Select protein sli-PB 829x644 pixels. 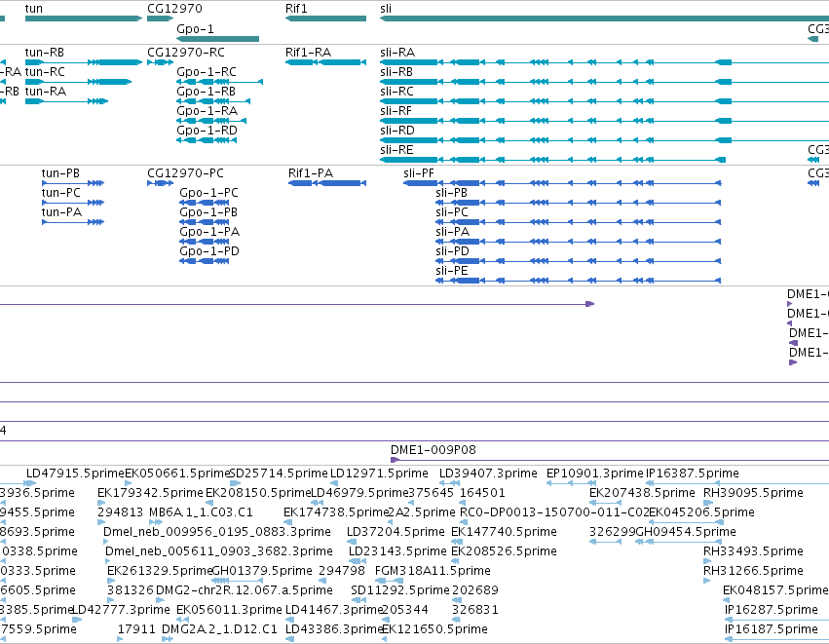(579, 203)
